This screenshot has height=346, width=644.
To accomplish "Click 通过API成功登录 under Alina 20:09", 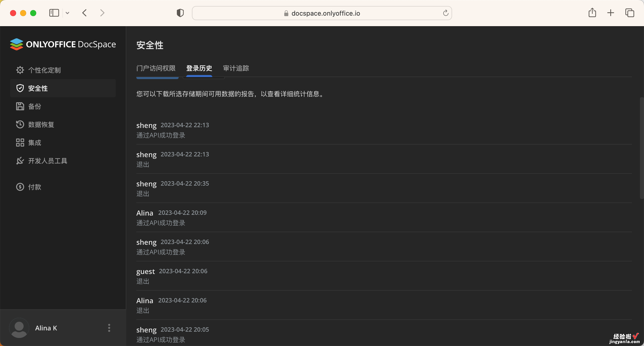I will 161,223.
